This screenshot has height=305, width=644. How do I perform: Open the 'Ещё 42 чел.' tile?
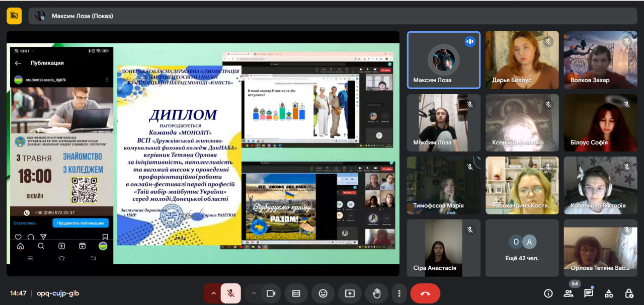(x=522, y=248)
